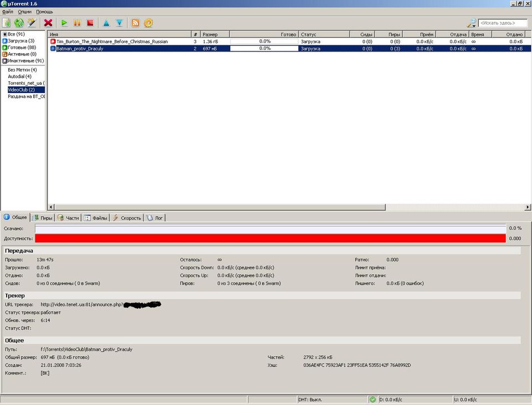The width and height of the screenshot is (532, 405).
Task: Sort torrents by the Имя column header
Action: (120, 34)
